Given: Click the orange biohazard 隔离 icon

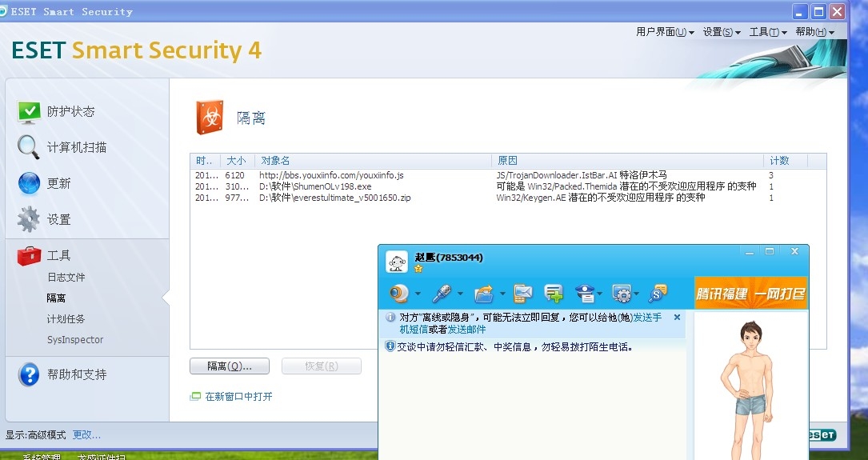Looking at the screenshot, I should [210, 118].
